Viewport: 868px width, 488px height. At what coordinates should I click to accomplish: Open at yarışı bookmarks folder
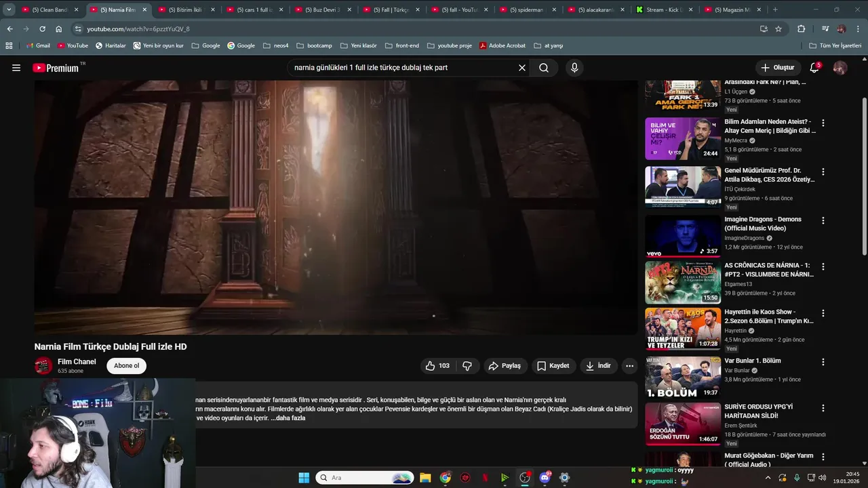pos(548,45)
